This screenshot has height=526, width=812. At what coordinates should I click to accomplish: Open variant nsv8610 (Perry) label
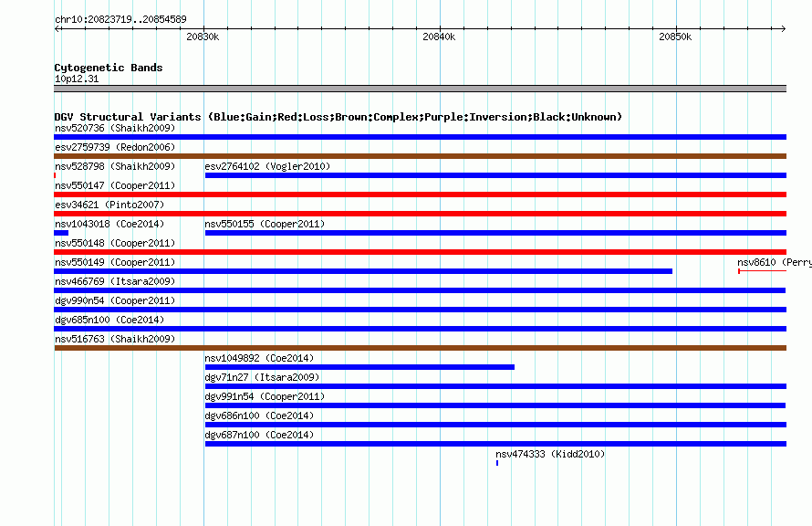[x=775, y=262]
